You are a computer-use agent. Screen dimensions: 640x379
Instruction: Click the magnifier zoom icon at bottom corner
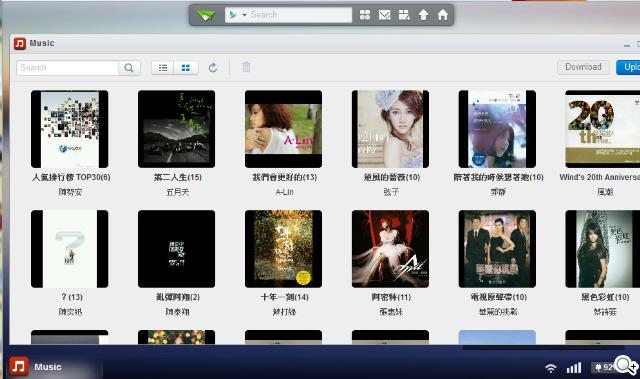point(626,365)
